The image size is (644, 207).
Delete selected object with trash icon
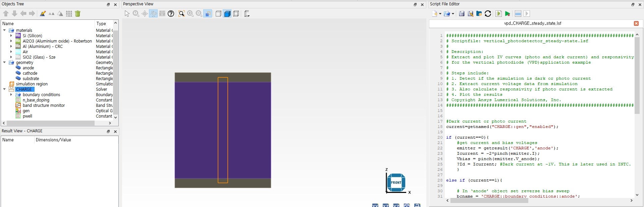[x=77, y=13]
